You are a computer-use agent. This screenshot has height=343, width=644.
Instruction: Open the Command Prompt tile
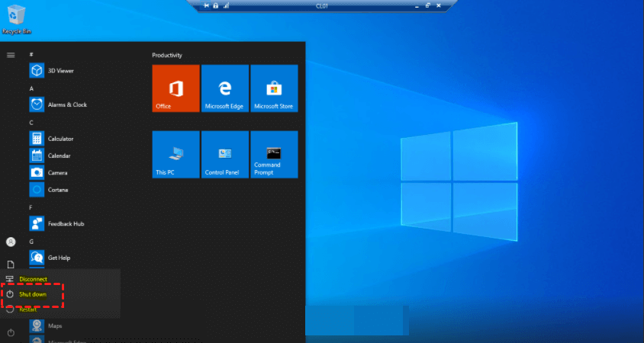274,155
